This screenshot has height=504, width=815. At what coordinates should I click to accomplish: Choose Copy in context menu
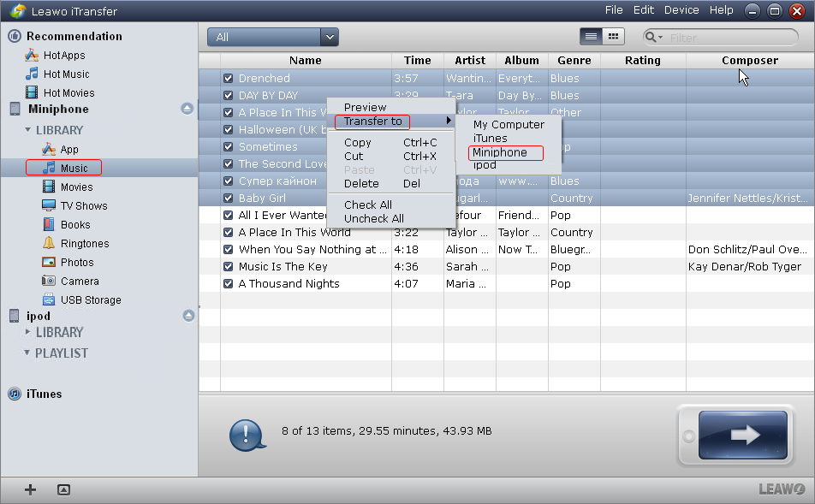[x=358, y=142]
